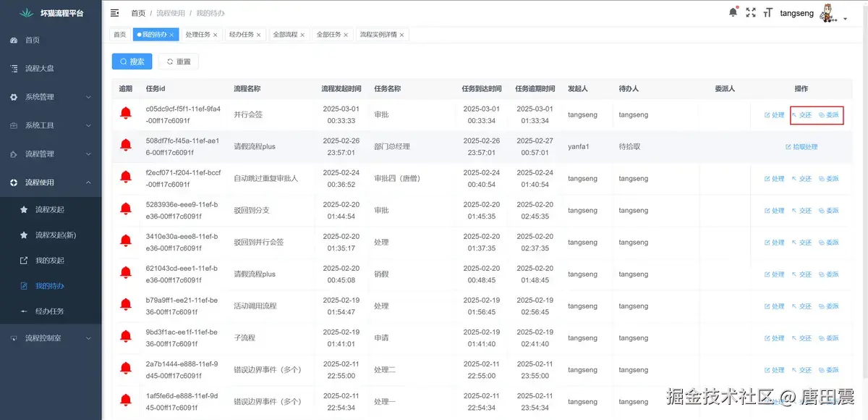Click 处理 for the 处理二 task row

(774, 370)
